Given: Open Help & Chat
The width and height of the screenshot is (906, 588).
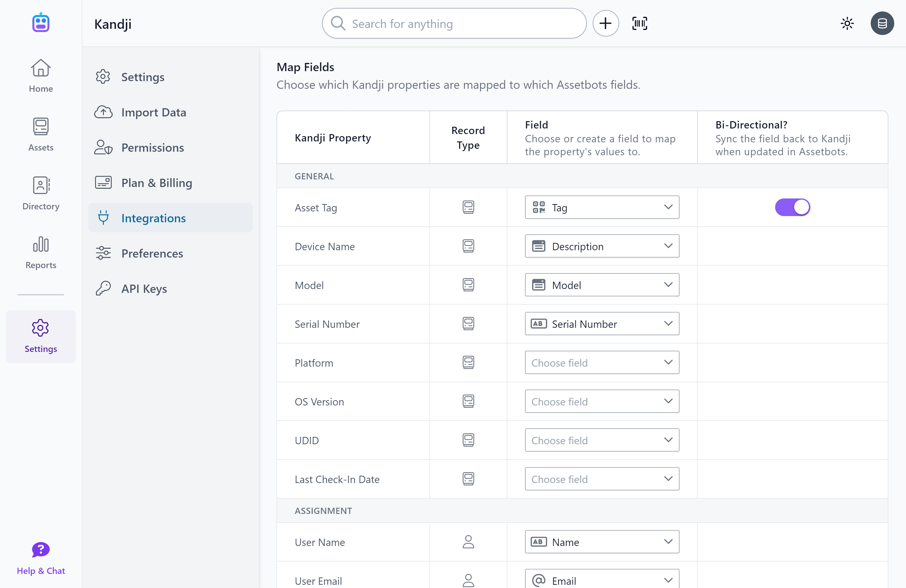Looking at the screenshot, I should [41, 558].
